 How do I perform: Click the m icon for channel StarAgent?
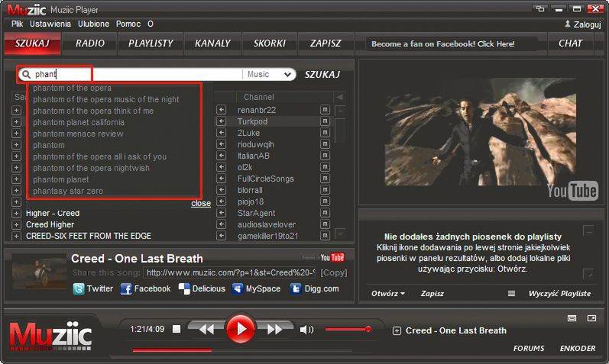tap(325, 213)
